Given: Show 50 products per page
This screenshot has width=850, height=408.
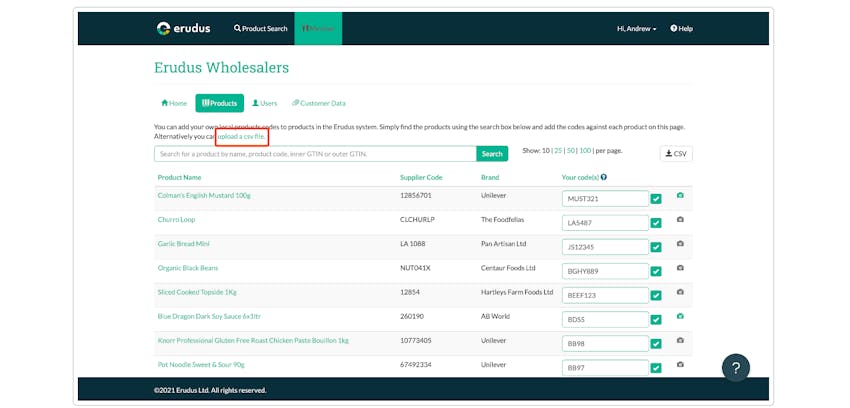Looking at the screenshot, I should coord(570,151).
